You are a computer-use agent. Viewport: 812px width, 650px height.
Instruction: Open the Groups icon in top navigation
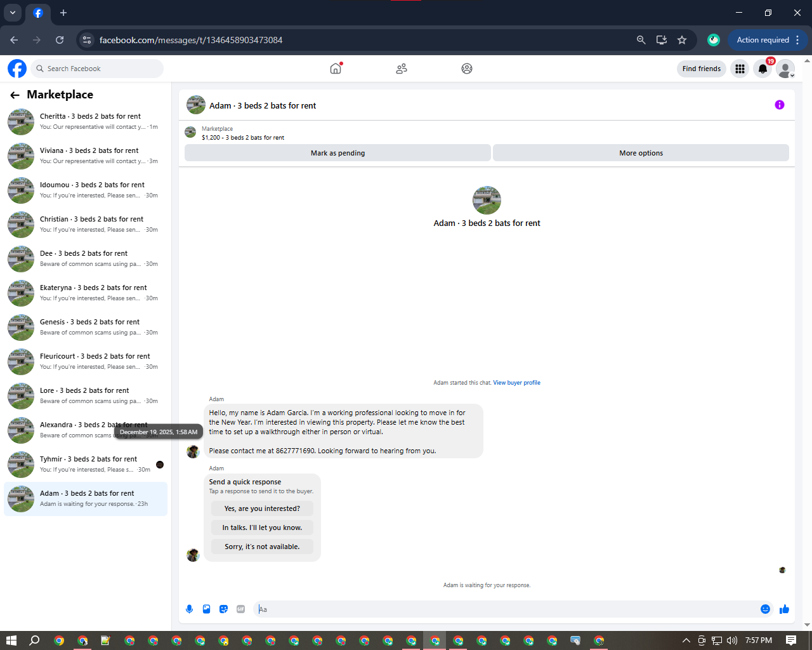pyautogui.click(x=467, y=69)
